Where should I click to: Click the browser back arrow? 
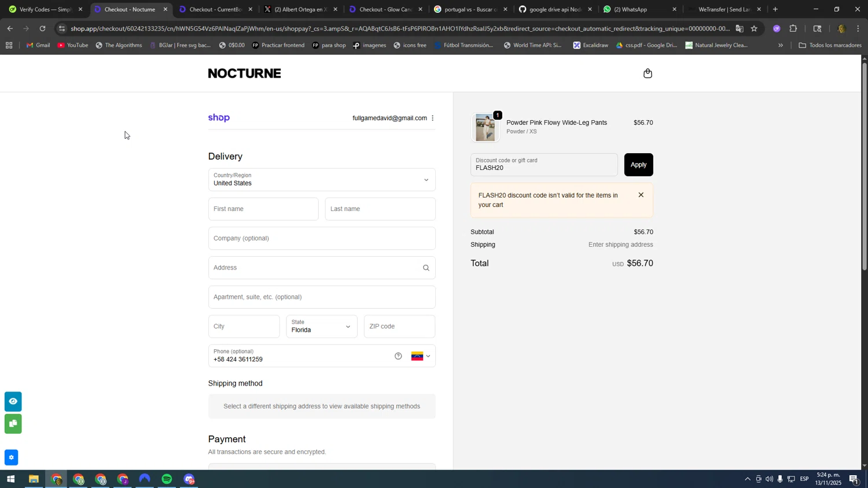[10, 28]
